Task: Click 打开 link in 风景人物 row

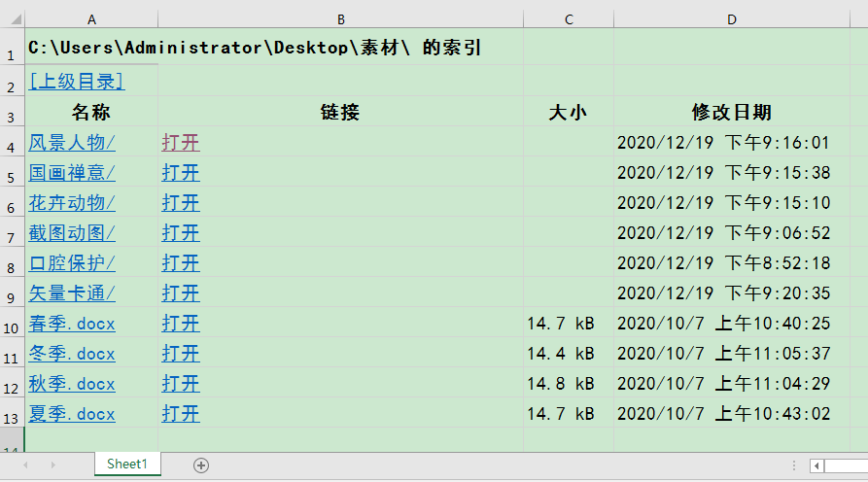Action: (181, 143)
